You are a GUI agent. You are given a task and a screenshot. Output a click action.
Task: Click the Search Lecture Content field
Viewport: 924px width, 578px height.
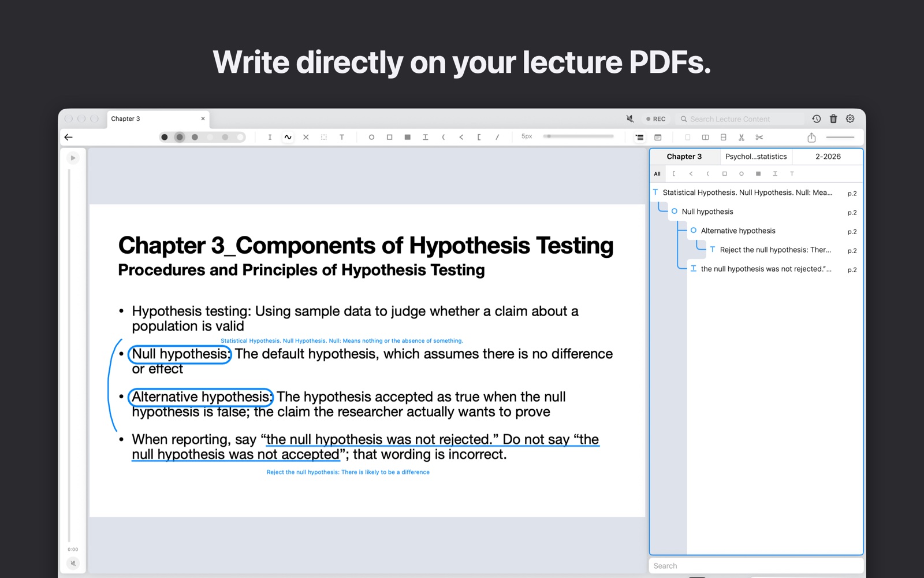pos(740,119)
